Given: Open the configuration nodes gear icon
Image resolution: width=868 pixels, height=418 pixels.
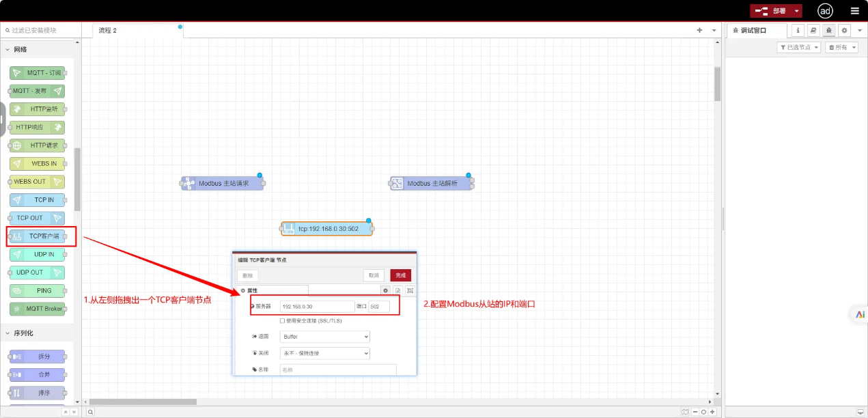Looking at the screenshot, I should click(x=844, y=30).
